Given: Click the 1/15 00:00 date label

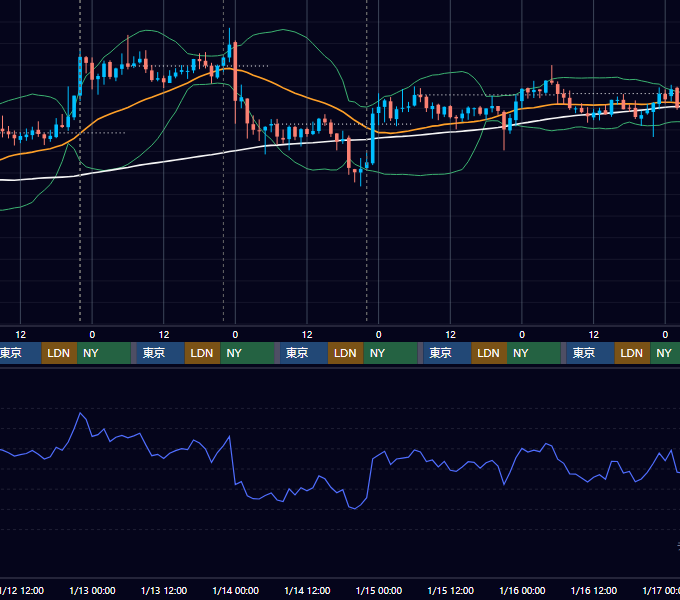Looking at the screenshot, I should pyautogui.click(x=379, y=590).
